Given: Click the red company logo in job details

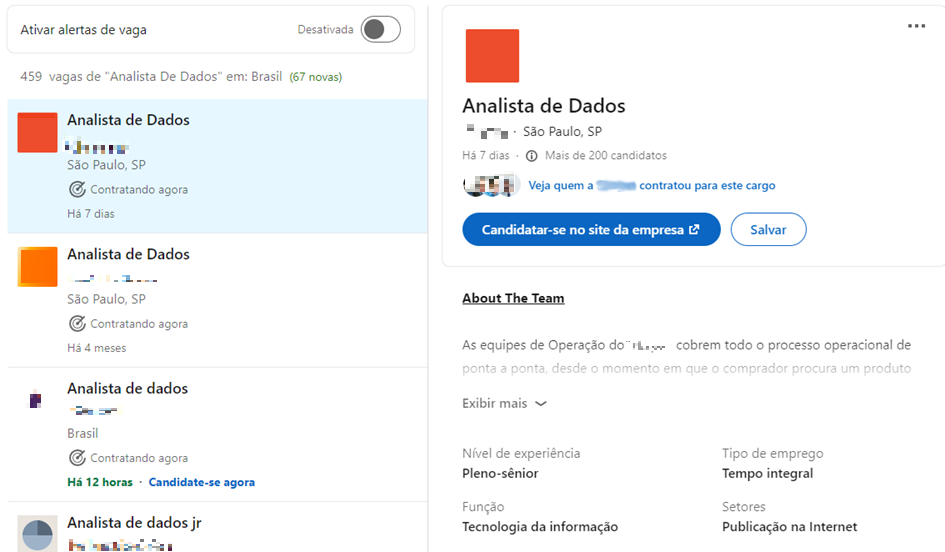Looking at the screenshot, I should click(492, 56).
